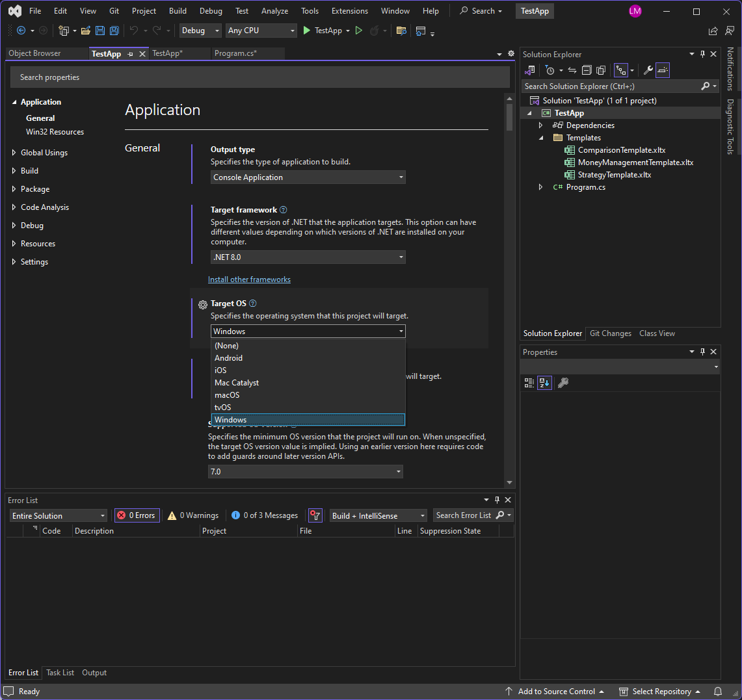The width and height of the screenshot is (742, 700).
Task: Click the Target OS help question mark icon
Action: pos(253,304)
